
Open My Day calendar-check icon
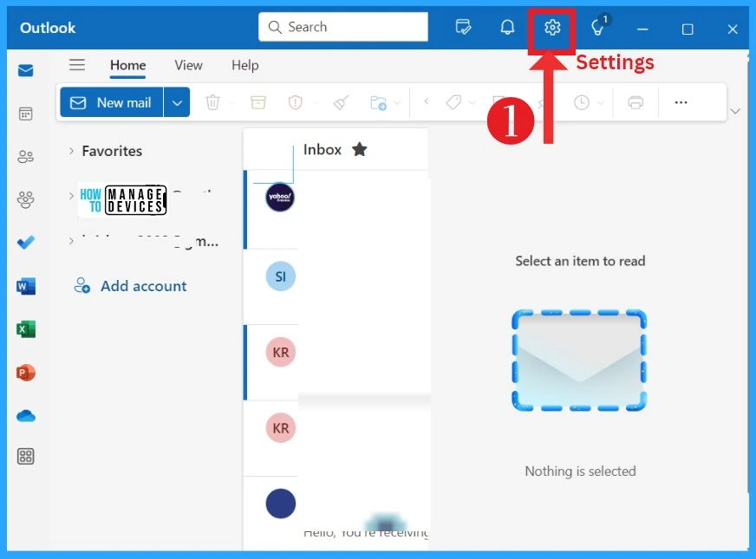(463, 27)
